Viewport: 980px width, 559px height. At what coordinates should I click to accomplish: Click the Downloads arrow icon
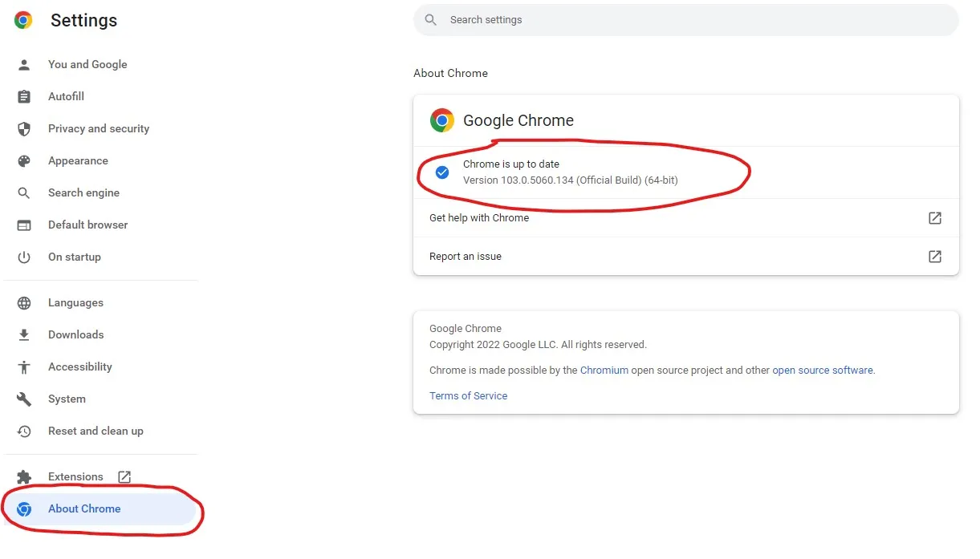(24, 335)
